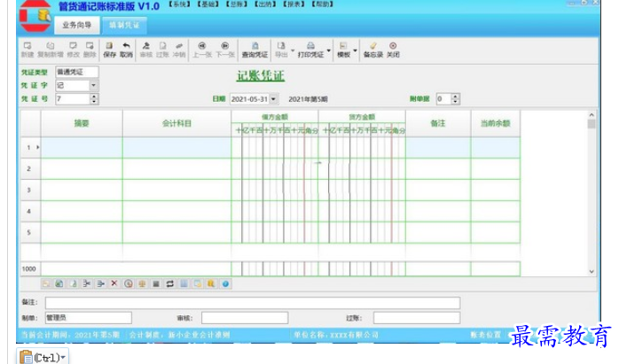Open the date picker dropdown for 2021-05-31
Image resolution: width=619 pixels, height=364 pixels.
[273, 99]
